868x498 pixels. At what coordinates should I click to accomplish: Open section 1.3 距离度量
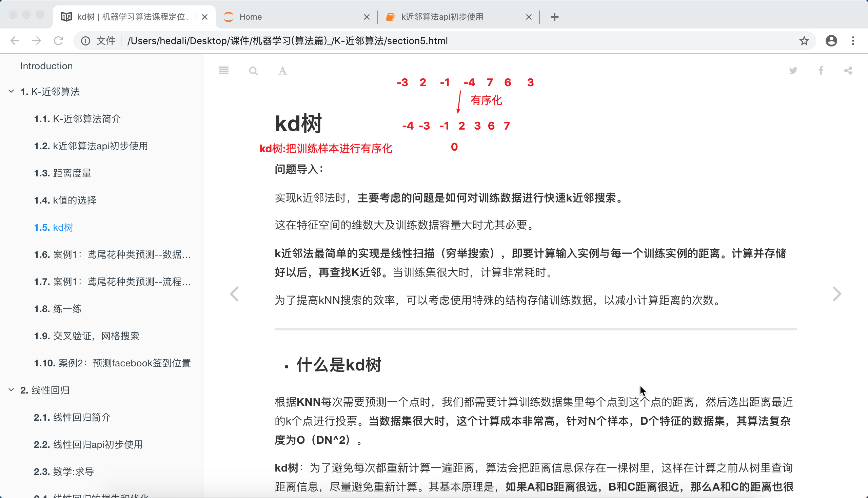click(63, 173)
